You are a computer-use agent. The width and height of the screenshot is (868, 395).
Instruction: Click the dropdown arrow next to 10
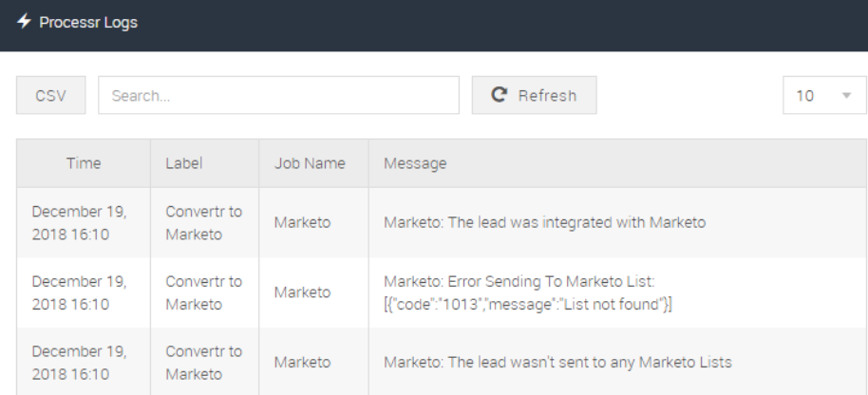[846, 96]
